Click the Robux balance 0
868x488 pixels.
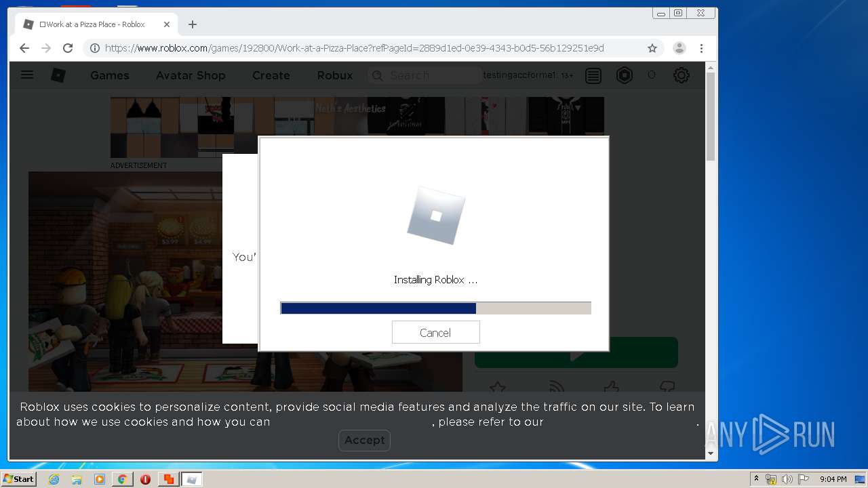(652, 75)
